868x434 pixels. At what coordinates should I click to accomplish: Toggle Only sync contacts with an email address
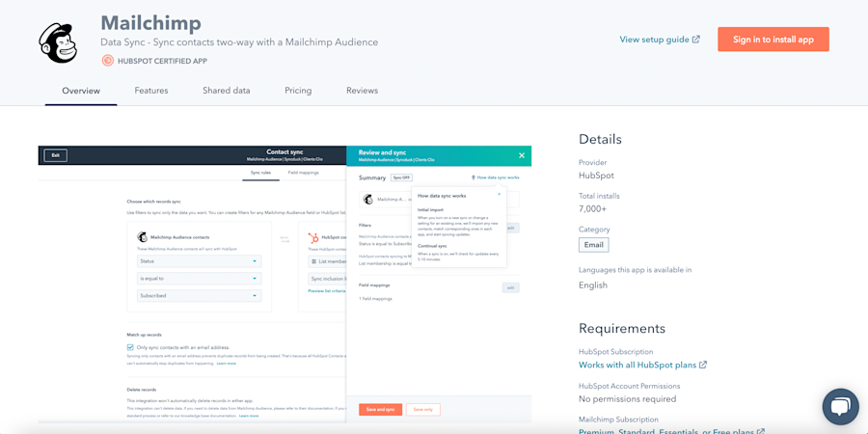pyautogui.click(x=130, y=347)
